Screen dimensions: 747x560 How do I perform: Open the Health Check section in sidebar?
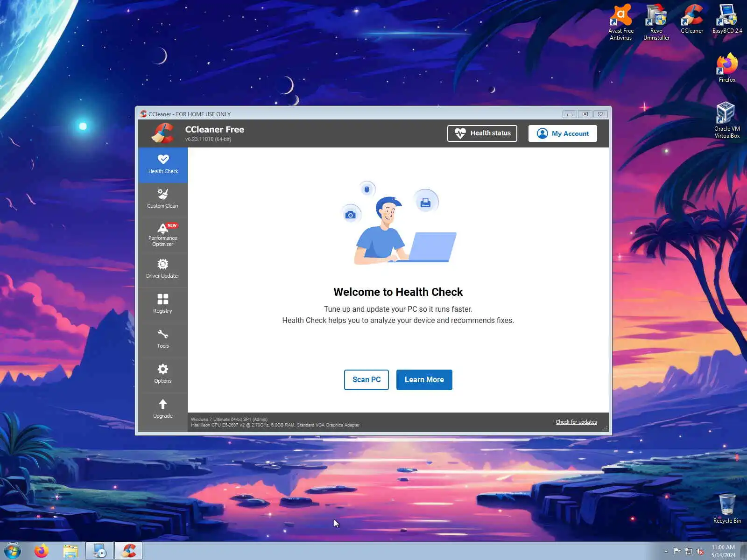click(x=163, y=165)
